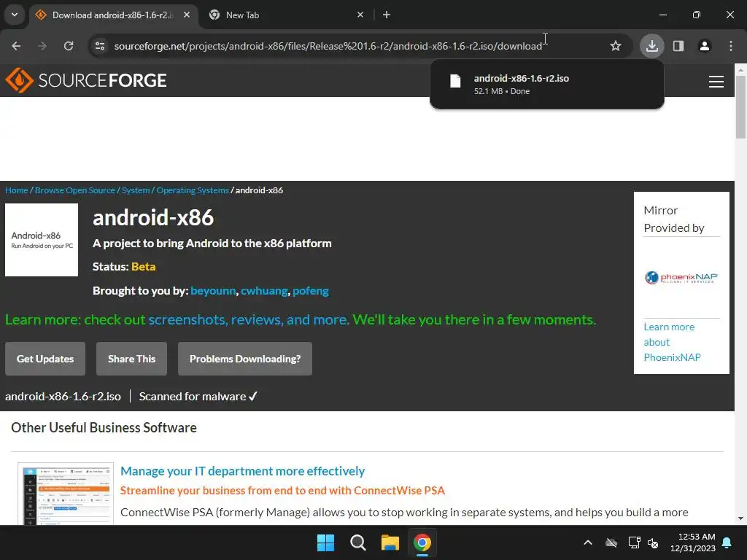Click the Android-x86 project thumbnail
This screenshot has width=747, height=560.
click(x=42, y=239)
